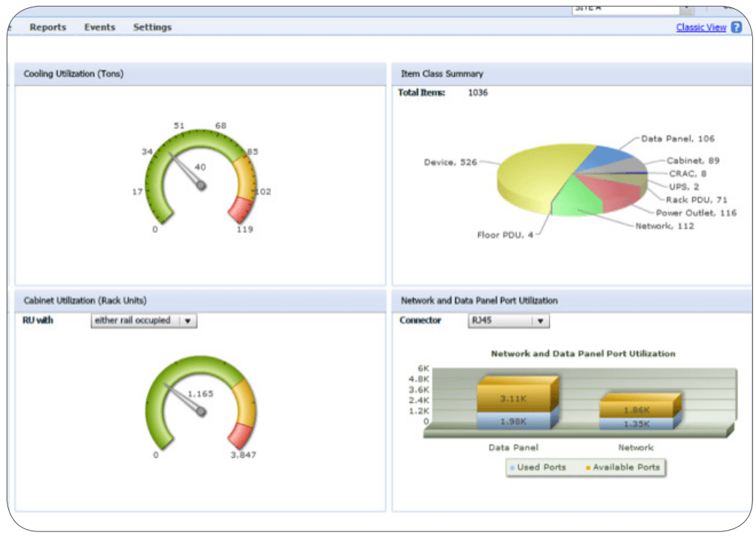Click the Data Panel used ports bar 1.98K
The image size is (756, 538).
(513, 421)
